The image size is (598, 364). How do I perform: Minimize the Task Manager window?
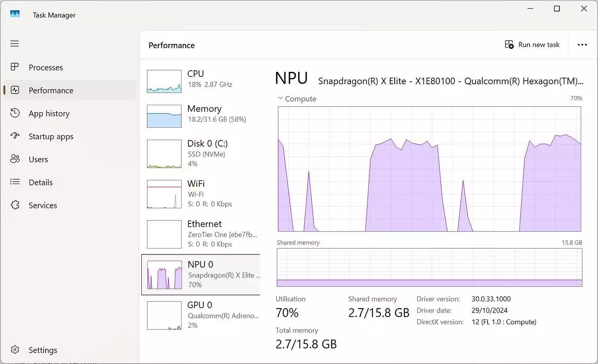[x=530, y=9]
